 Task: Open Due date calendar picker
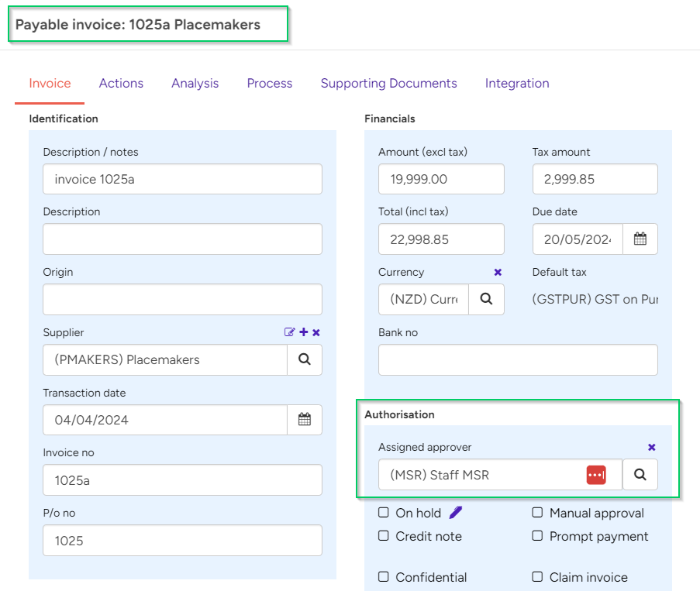click(640, 239)
